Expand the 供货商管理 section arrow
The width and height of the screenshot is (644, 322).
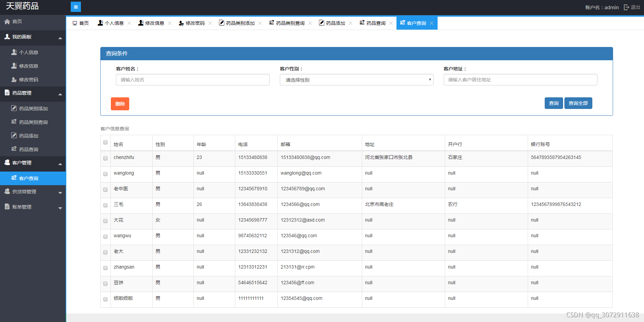pos(60,193)
